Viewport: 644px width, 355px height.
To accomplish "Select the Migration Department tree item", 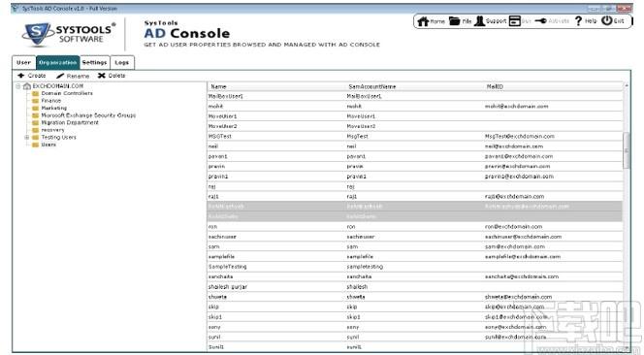I will pos(70,123).
